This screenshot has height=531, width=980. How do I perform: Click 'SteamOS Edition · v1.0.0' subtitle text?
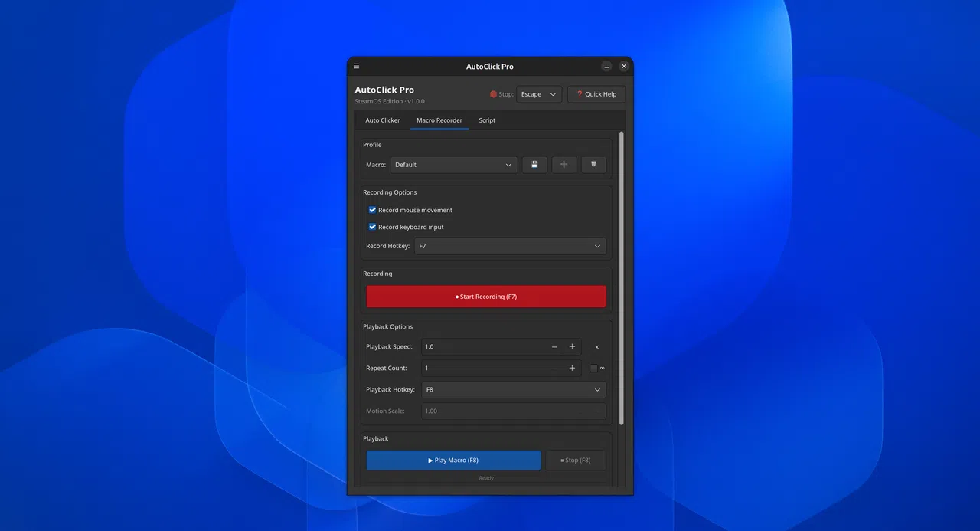click(x=390, y=101)
